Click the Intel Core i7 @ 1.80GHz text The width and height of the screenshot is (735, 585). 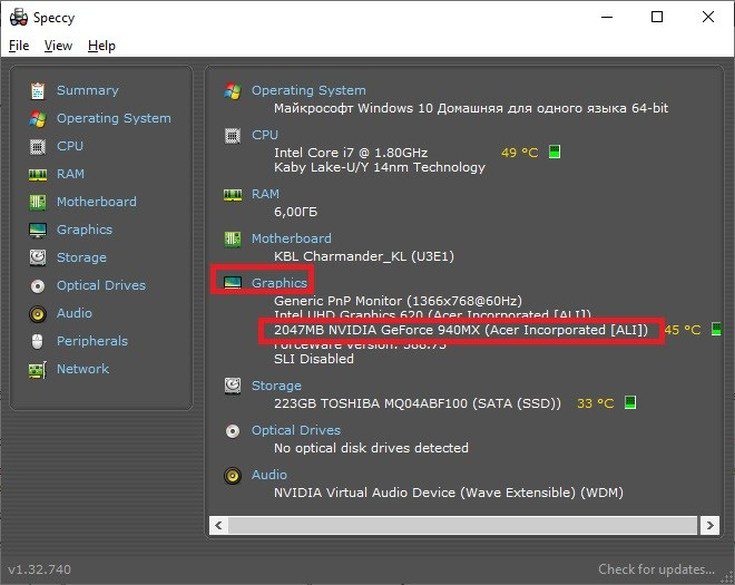point(351,153)
